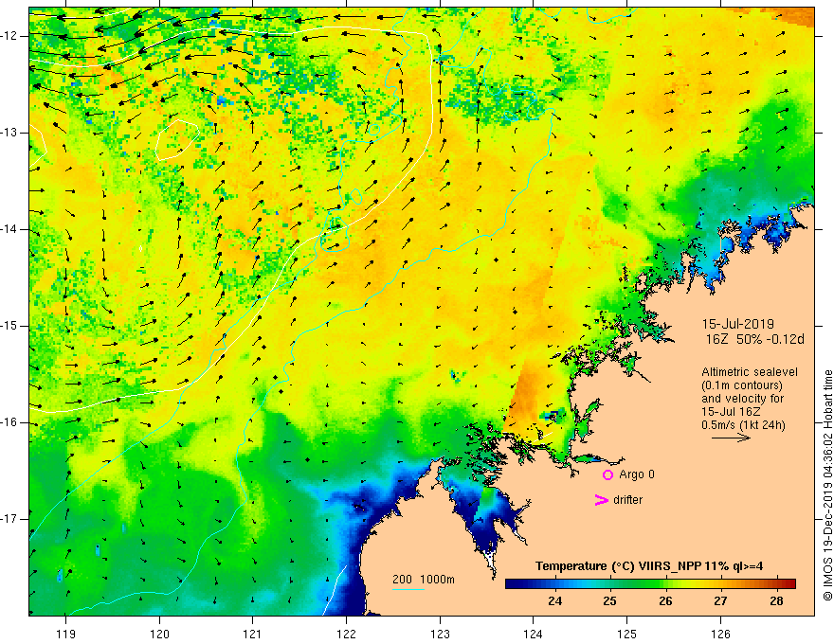Click the latitude axis label -12
The width and height of the screenshot is (834, 644).
(x=10, y=36)
